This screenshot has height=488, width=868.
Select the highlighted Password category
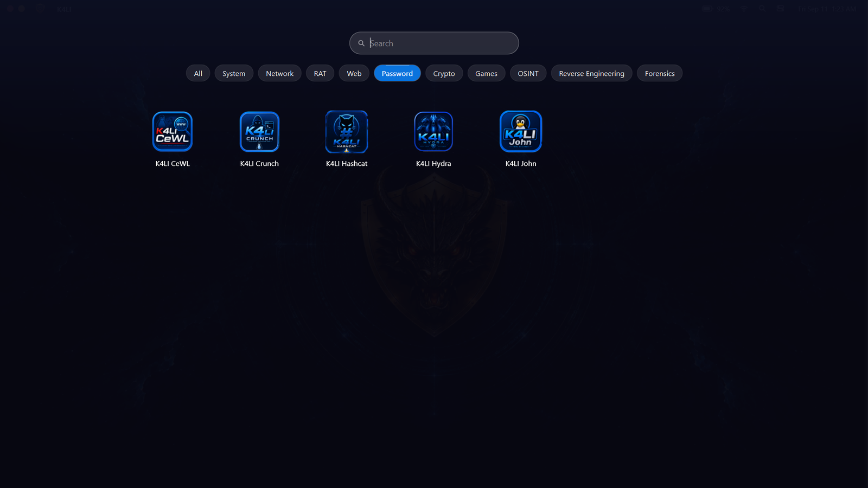point(397,73)
